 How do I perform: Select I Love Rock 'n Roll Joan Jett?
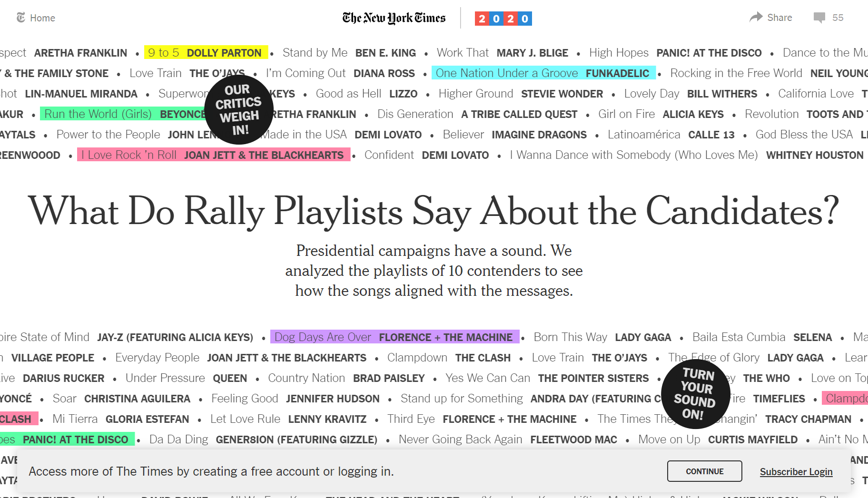tap(214, 155)
